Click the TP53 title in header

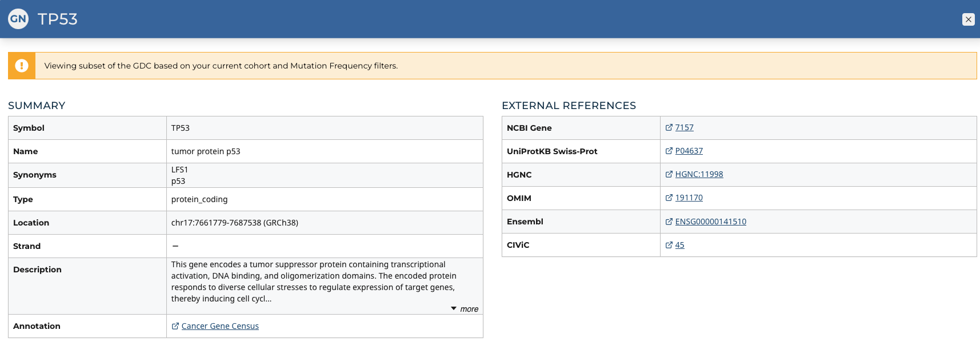tap(57, 19)
